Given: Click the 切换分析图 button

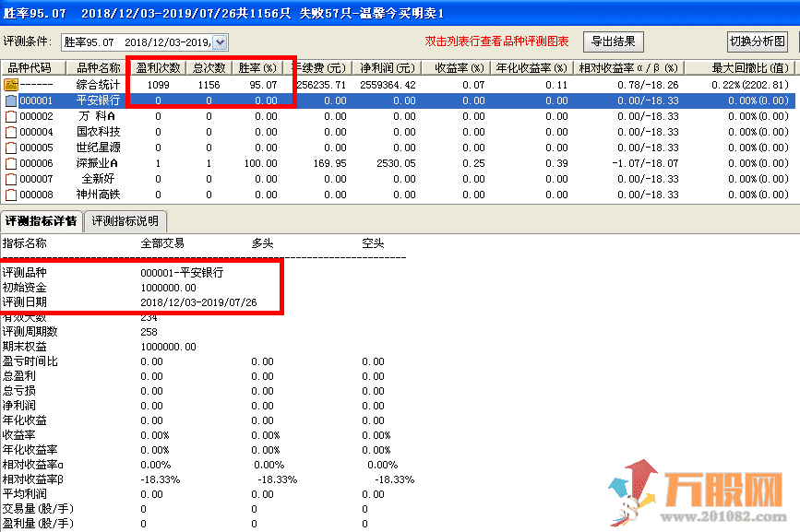Looking at the screenshot, I should pyautogui.click(x=758, y=41).
